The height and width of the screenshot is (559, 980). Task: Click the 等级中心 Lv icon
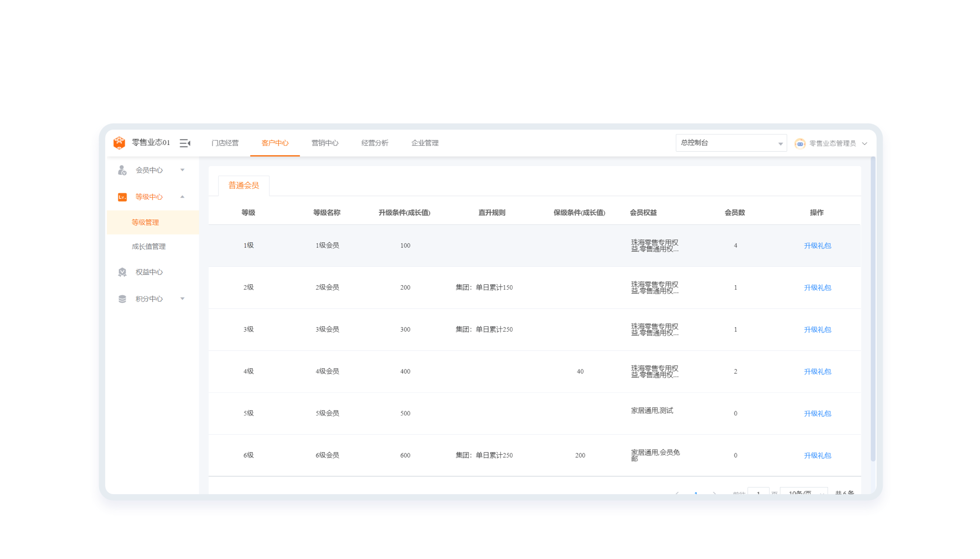point(122,197)
